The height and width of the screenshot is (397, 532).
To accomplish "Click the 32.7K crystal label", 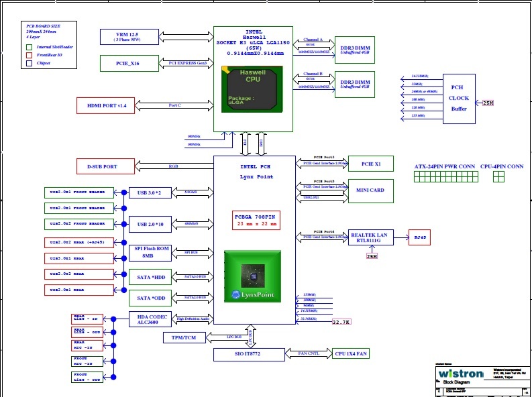I will point(341,322).
